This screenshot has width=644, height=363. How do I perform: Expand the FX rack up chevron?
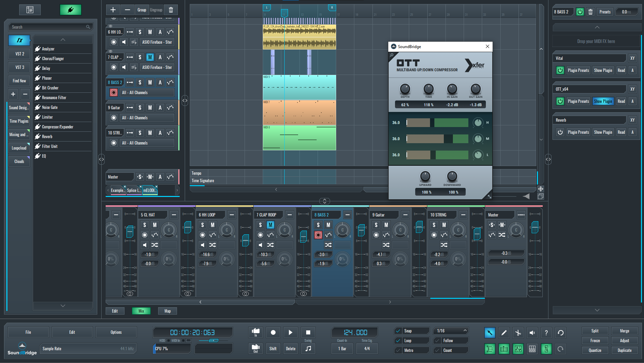coord(597,27)
